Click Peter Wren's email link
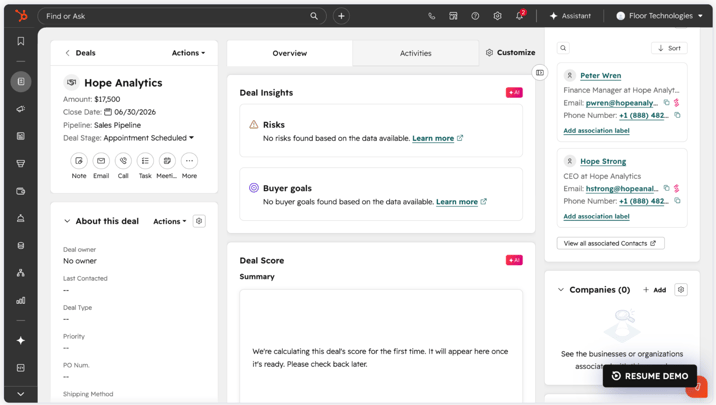The height and width of the screenshot is (405, 716). [621, 103]
